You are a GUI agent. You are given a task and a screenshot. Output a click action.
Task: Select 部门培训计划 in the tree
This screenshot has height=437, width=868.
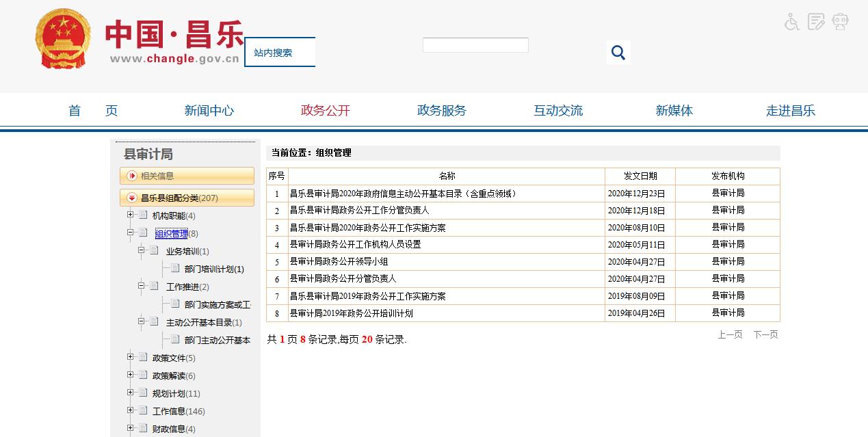click(x=213, y=269)
